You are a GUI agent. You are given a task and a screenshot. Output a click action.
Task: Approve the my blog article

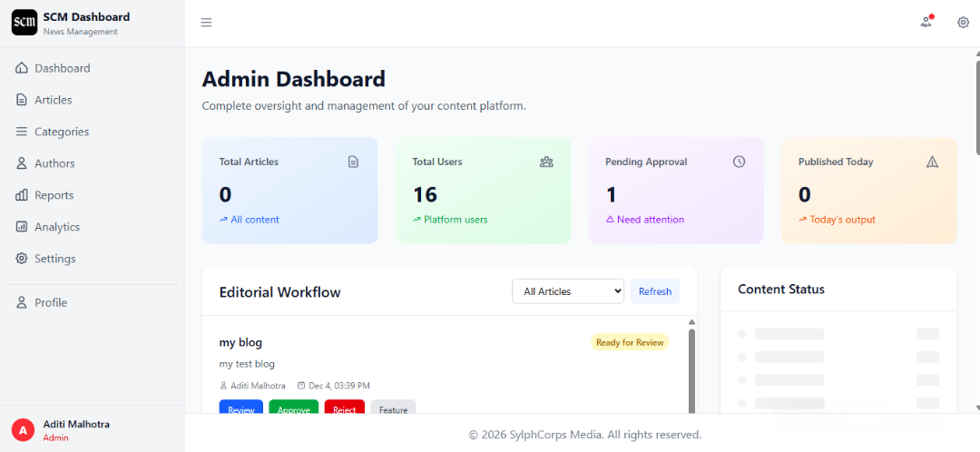(294, 407)
